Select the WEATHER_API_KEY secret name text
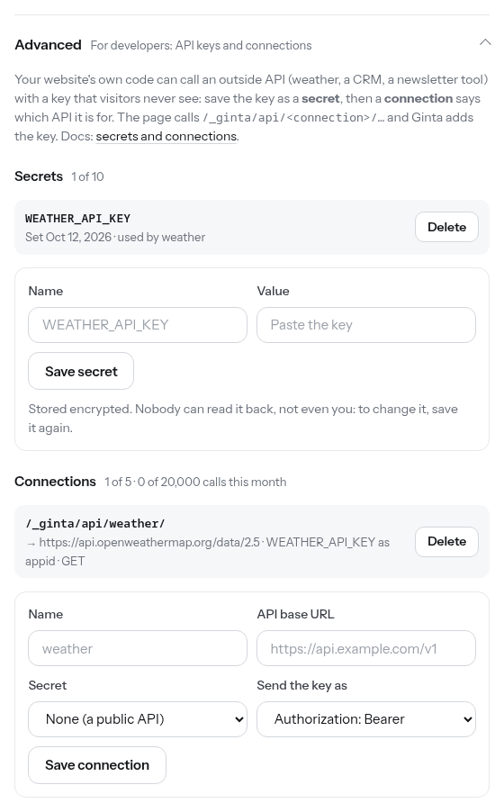504x812 pixels. coord(77,219)
